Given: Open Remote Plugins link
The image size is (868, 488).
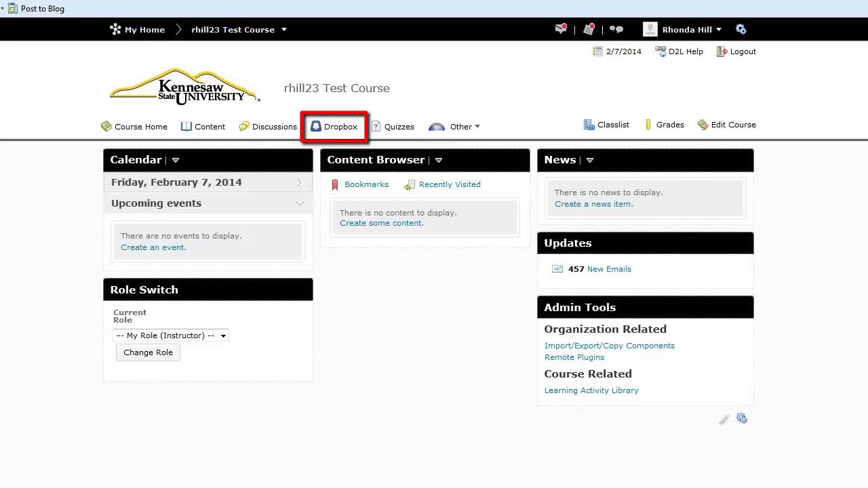Looking at the screenshot, I should [574, 357].
